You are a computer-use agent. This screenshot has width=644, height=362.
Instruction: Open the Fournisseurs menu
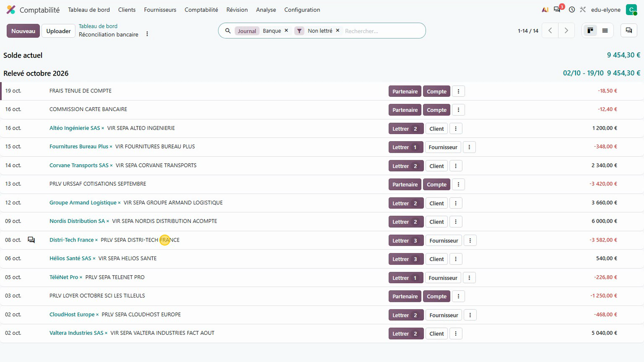160,10
